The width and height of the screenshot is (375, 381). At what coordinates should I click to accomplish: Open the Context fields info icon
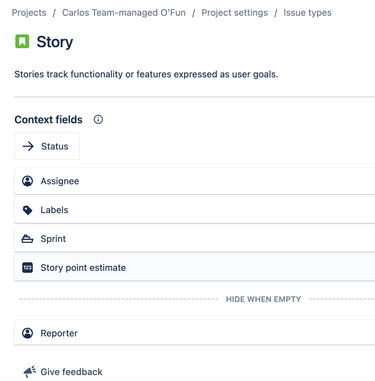(x=98, y=119)
